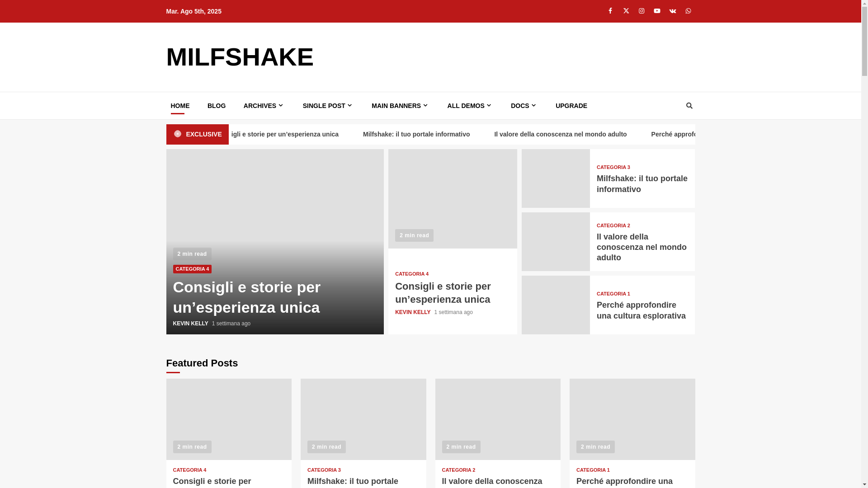Click the 'Mar. Ago 5th, 2025' date text
Screen dimensions: 868x488
click(194, 11)
